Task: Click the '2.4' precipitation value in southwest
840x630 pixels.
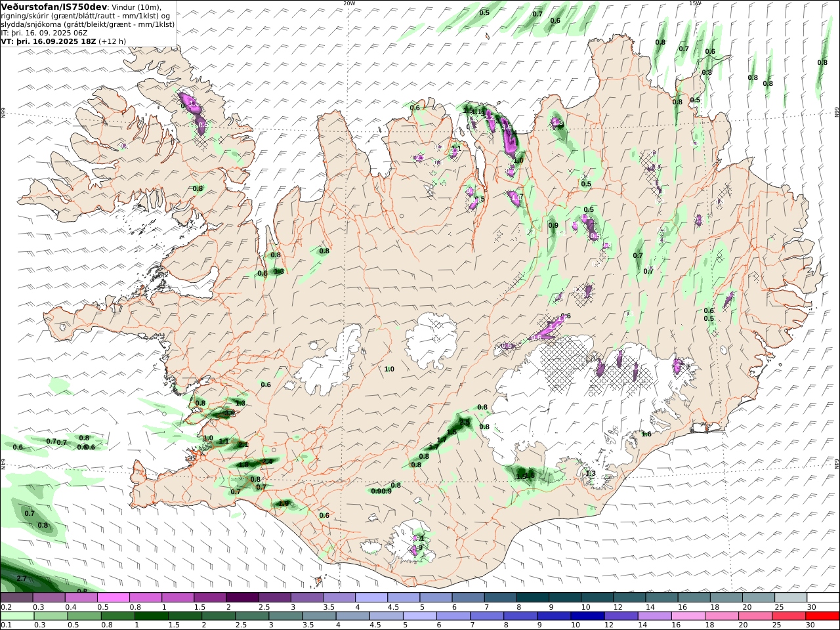Action: coord(266,461)
